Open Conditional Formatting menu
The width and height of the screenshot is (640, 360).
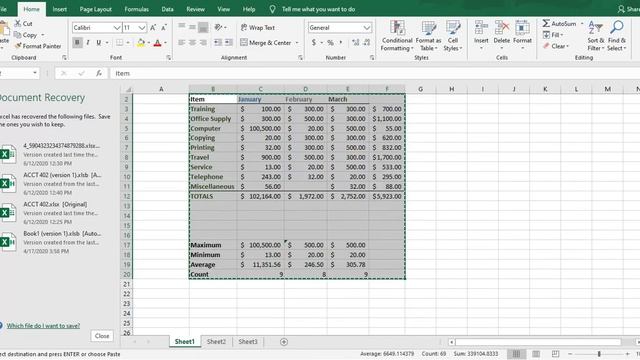[x=397, y=36]
